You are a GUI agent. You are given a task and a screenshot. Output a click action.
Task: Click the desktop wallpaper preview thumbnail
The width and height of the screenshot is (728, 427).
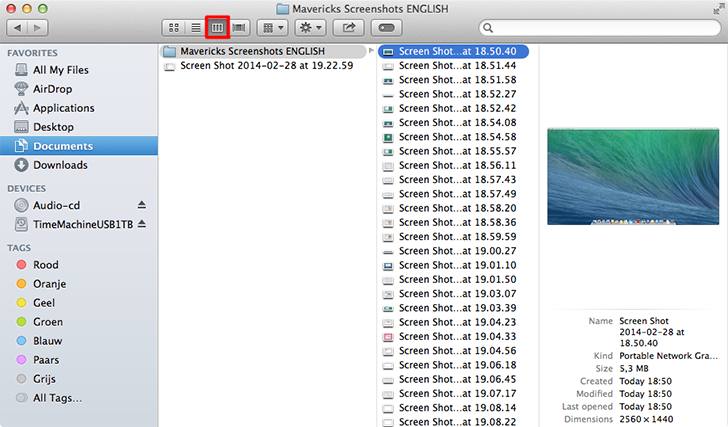(x=633, y=177)
